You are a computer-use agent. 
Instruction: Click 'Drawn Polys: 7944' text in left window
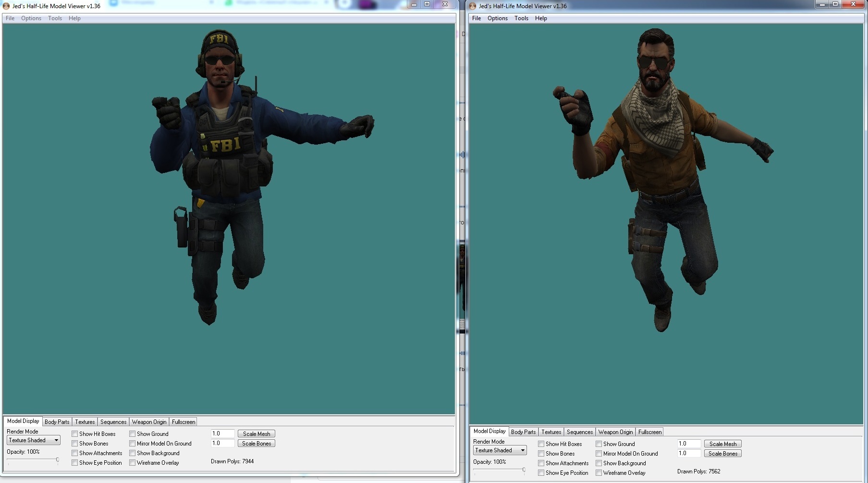(232, 461)
